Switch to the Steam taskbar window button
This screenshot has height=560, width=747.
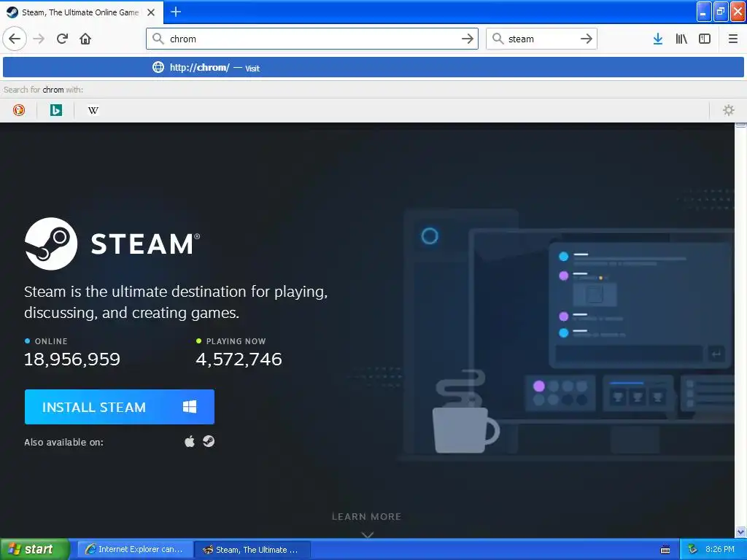pyautogui.click(x=252, y=550)
